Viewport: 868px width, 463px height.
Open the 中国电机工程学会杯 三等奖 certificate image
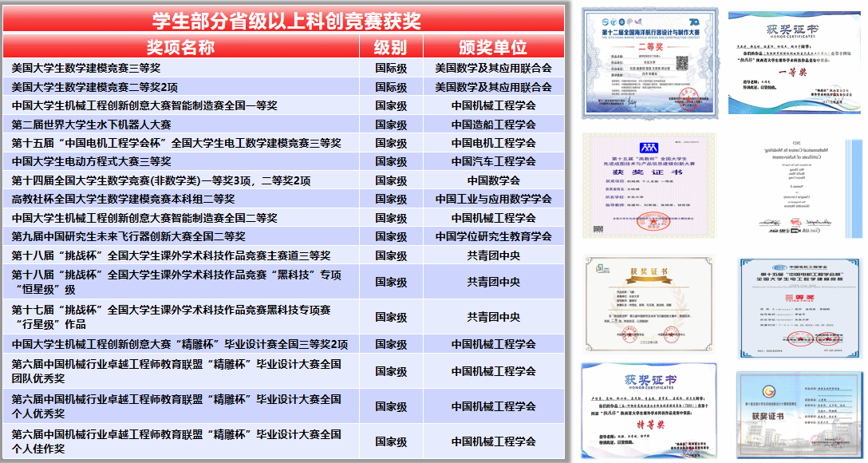(800, 308)
